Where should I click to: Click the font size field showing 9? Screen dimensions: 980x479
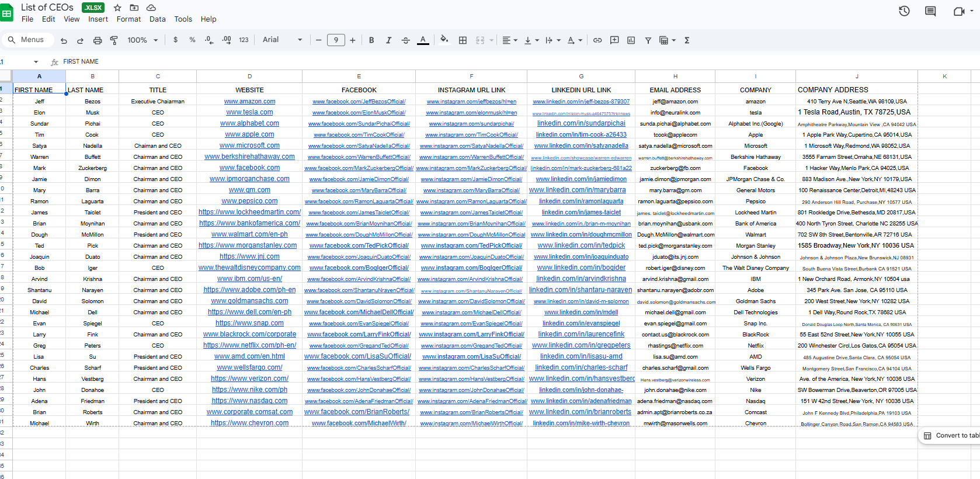point(336,40)
